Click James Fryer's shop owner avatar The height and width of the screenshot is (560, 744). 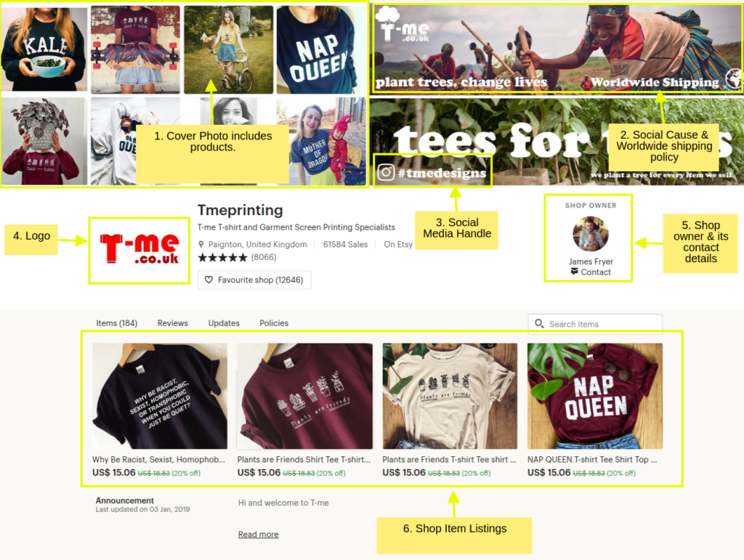590,234
